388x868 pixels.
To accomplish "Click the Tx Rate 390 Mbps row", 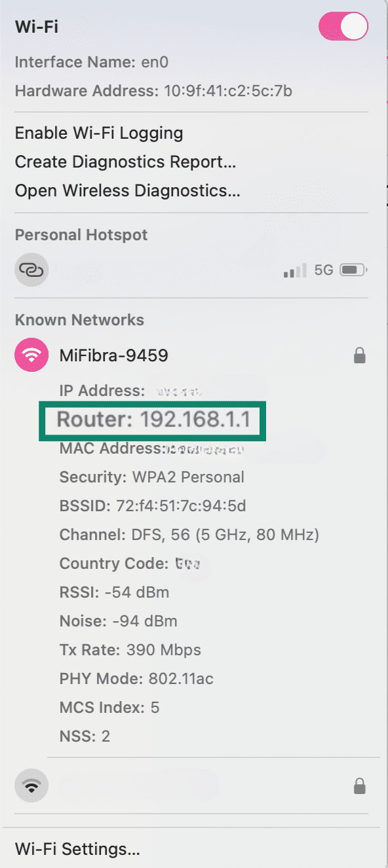I will [130, 650].
